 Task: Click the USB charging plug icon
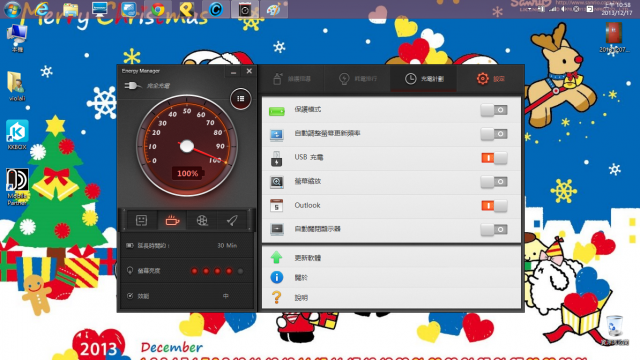pos(276,158)
